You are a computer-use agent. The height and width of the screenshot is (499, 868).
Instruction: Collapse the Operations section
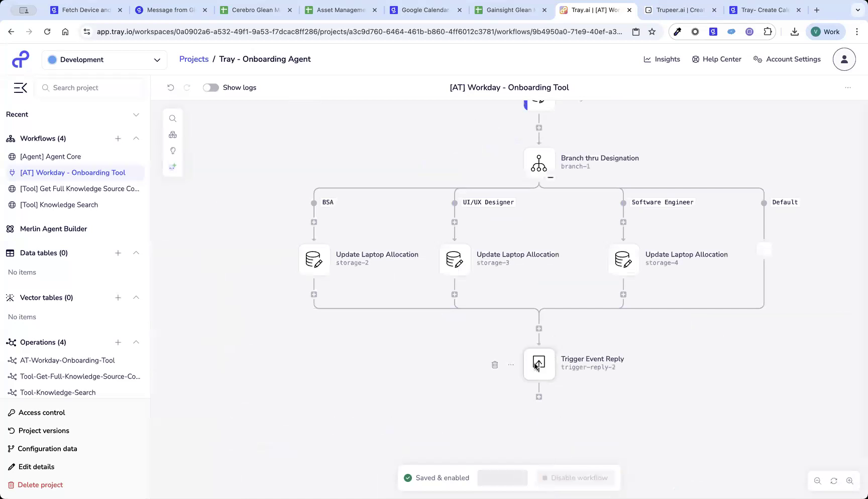pyautogui.click(x=136, y=342)
